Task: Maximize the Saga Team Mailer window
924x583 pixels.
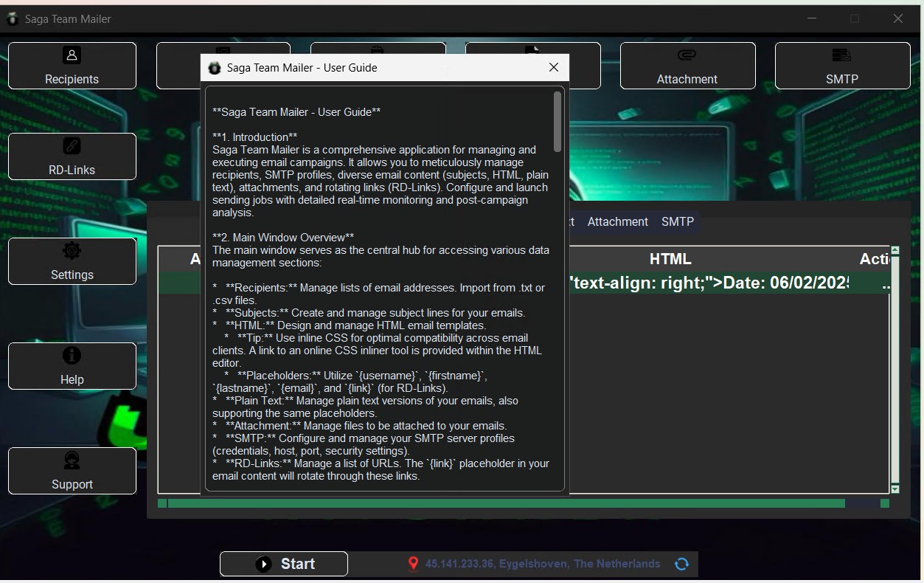Action: coord(855,18)
